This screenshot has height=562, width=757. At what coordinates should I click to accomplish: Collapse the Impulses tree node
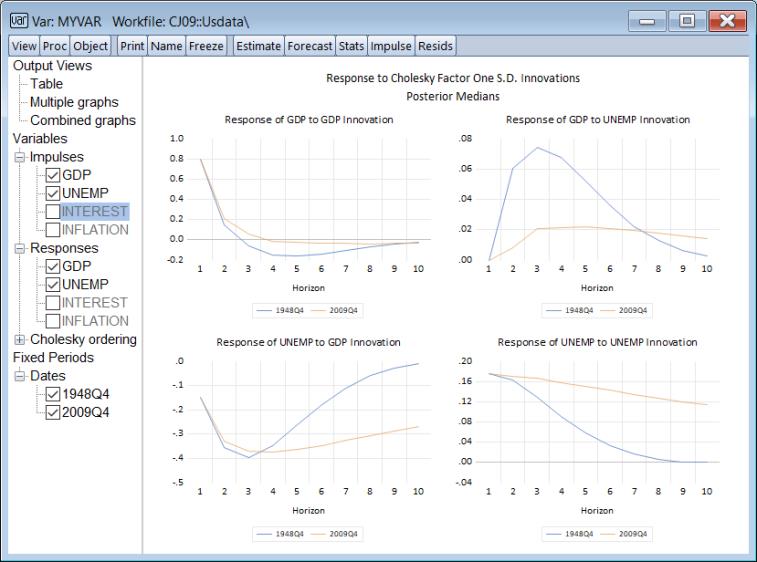point(19,157)
